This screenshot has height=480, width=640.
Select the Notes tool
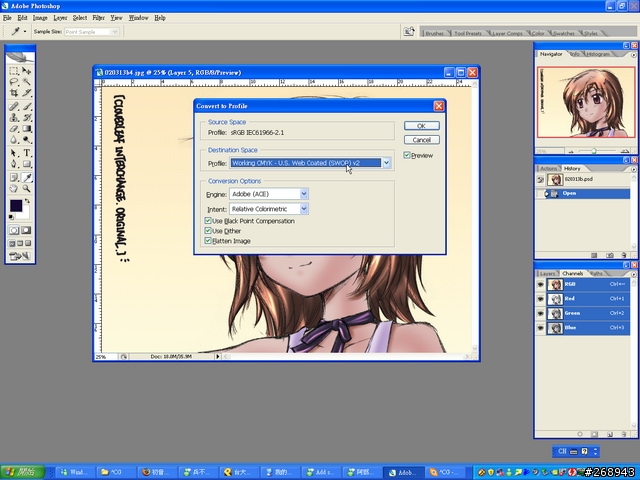pos(14,178)
